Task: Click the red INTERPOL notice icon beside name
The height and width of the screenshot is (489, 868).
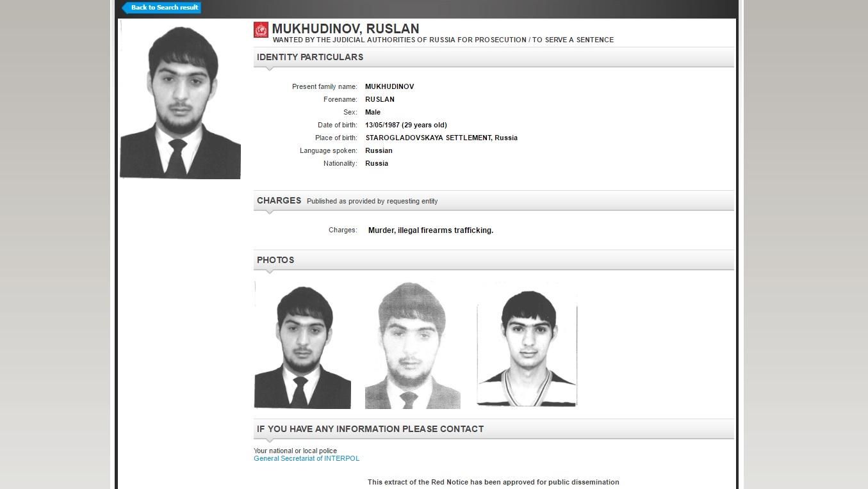Action: pyautogui.click(x=261, y=29)
